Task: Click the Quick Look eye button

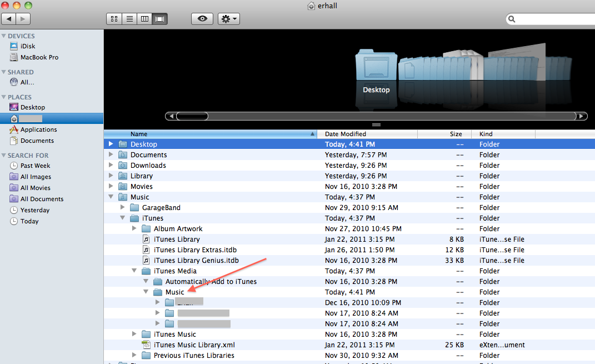Action: click(202, 19)
